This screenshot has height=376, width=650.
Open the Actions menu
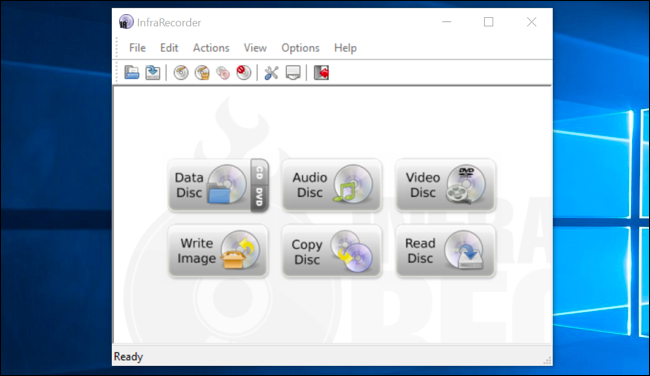point(211,48)
